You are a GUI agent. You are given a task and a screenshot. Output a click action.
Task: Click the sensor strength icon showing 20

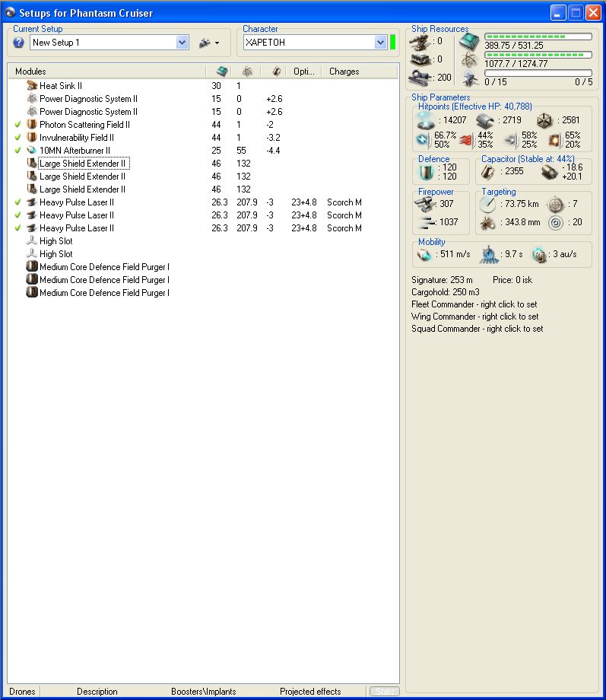pyautogui.click(x=556, y=222)
